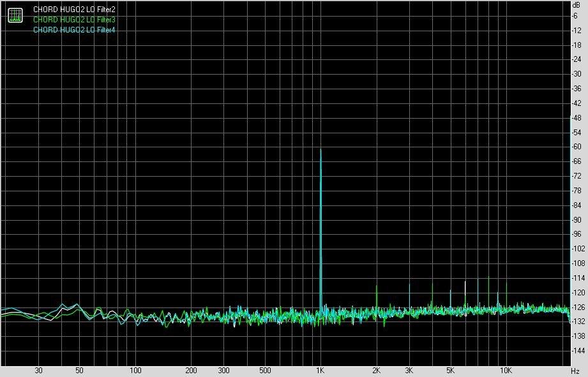The width and height of the screenshot is (588, 377).
Task: Select the green CHORD HUGO2 LO Filter3 entry
Action: click(74, 20)
